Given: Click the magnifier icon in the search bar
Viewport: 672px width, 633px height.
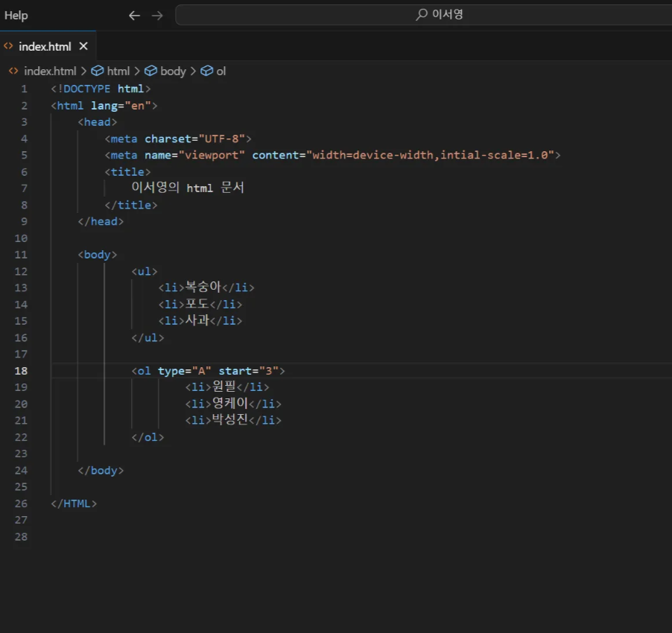Looking at the screenshot, I should point(422,14).
